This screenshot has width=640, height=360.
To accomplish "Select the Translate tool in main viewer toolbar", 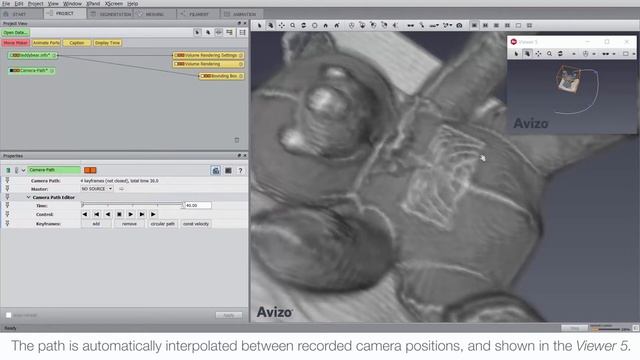I will click(x=282, y=25).
